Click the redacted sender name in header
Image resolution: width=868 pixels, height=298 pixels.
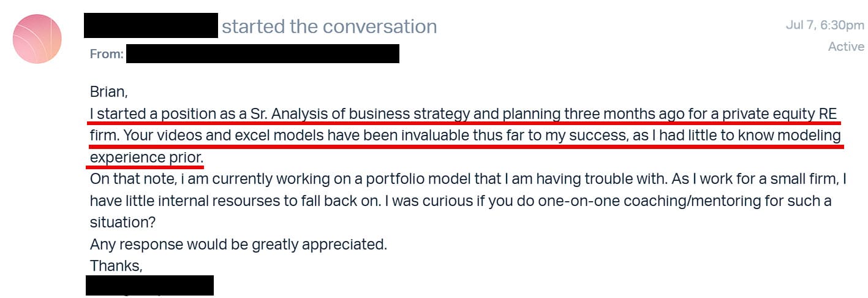[x=151, y=25]
